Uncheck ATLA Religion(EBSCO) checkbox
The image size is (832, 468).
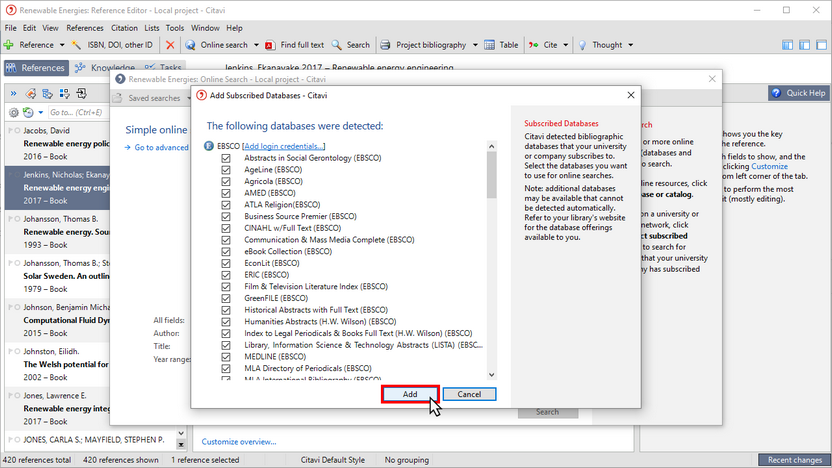coord(226,205)
